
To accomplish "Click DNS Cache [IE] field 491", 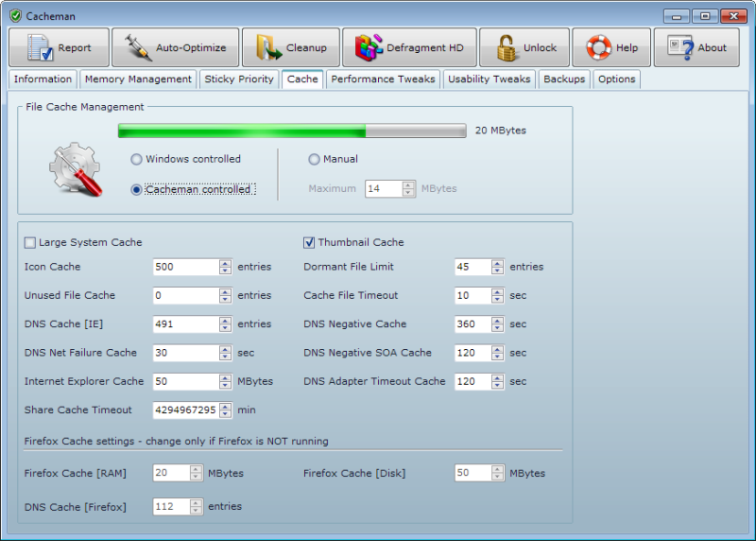I will tap(186, 324).
